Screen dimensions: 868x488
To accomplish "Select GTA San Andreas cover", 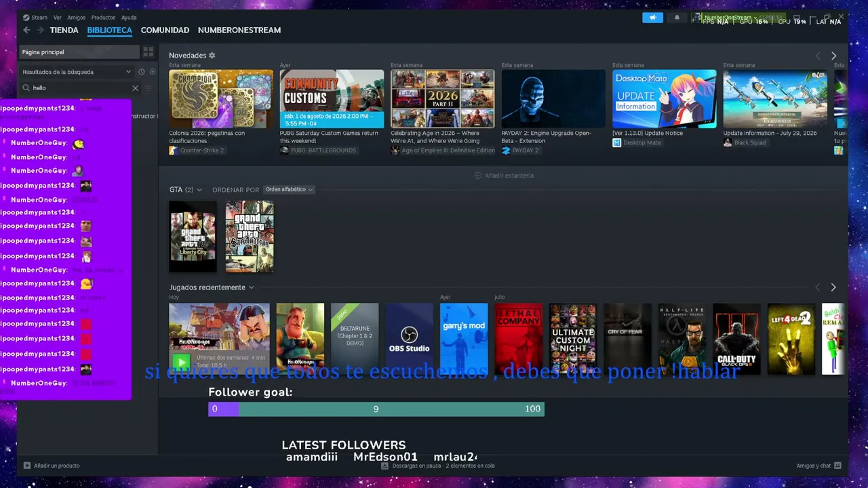I will pyautogui.click(x=250, y=237).
